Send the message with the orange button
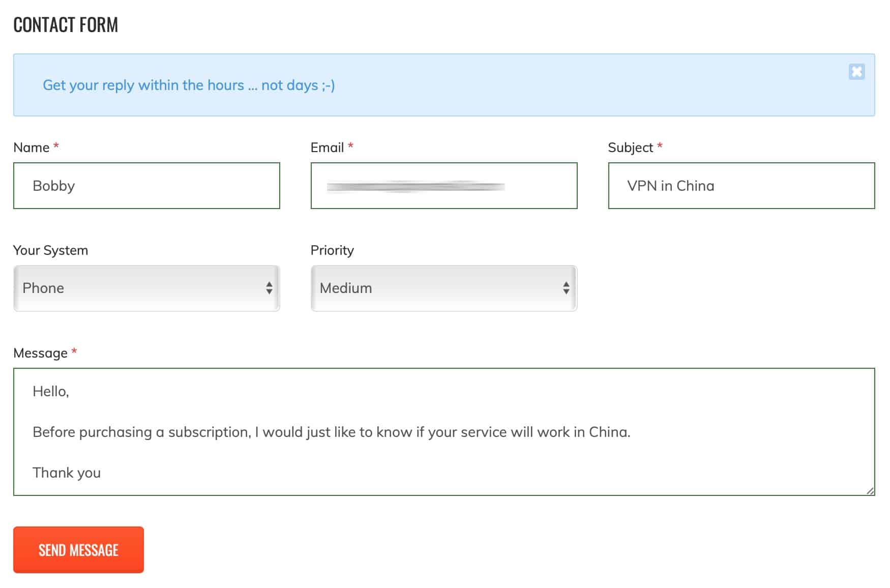The width and height of the screenshot is (890, 588). [78, 550]
